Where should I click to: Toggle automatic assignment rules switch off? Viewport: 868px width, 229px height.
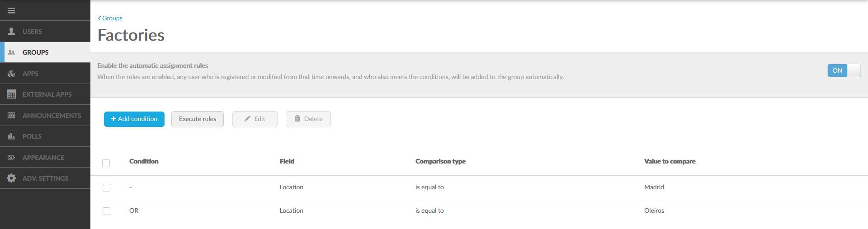(x=844, y=70)
